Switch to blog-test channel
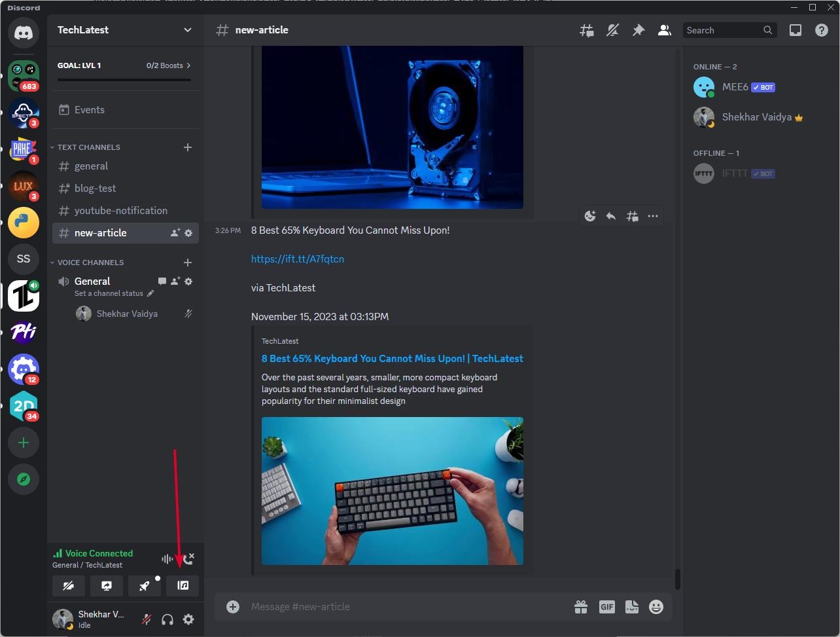 pos(125,189)
